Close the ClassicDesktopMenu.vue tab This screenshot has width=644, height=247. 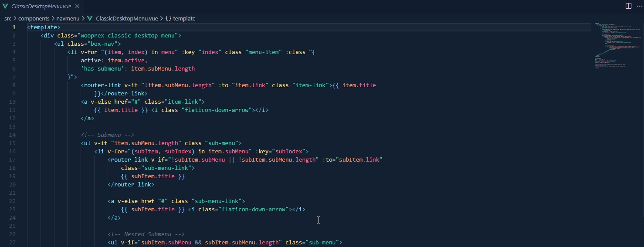coord(77,7)
